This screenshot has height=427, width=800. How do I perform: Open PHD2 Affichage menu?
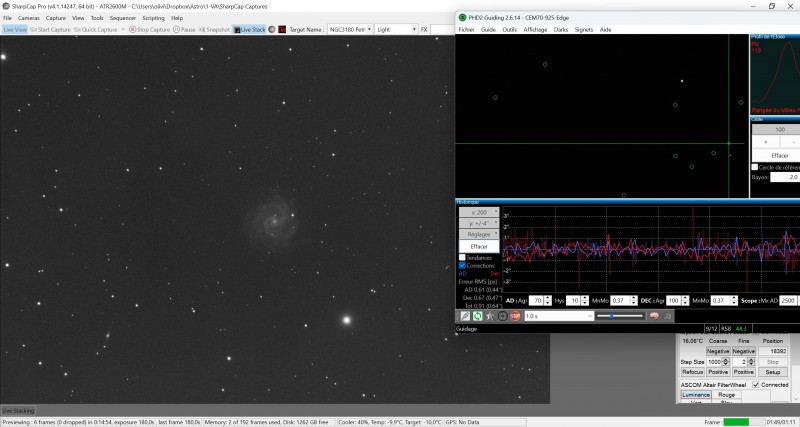click(x=535, y=30)
